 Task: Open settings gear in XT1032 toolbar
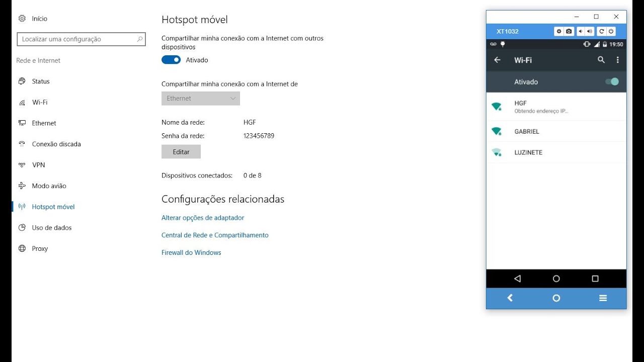point(559,31)
